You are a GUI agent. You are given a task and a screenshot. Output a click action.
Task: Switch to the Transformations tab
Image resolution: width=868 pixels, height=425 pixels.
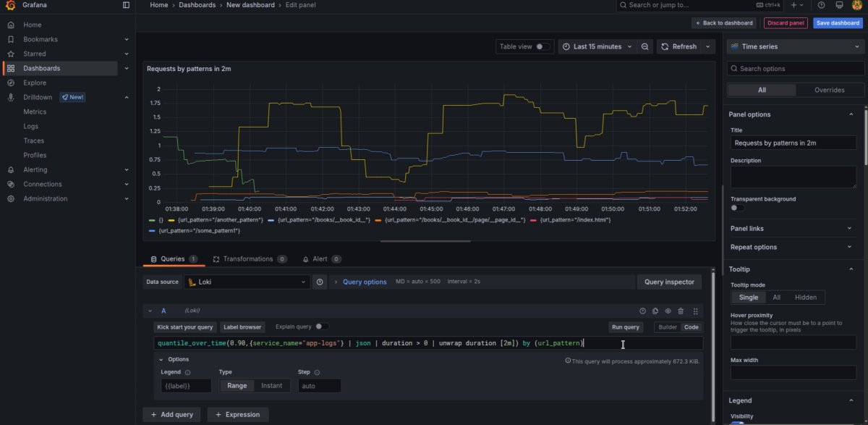248,259
